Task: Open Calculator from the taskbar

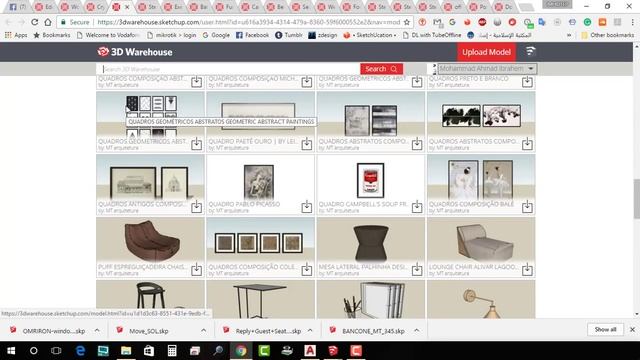Action: pos(172,351)
